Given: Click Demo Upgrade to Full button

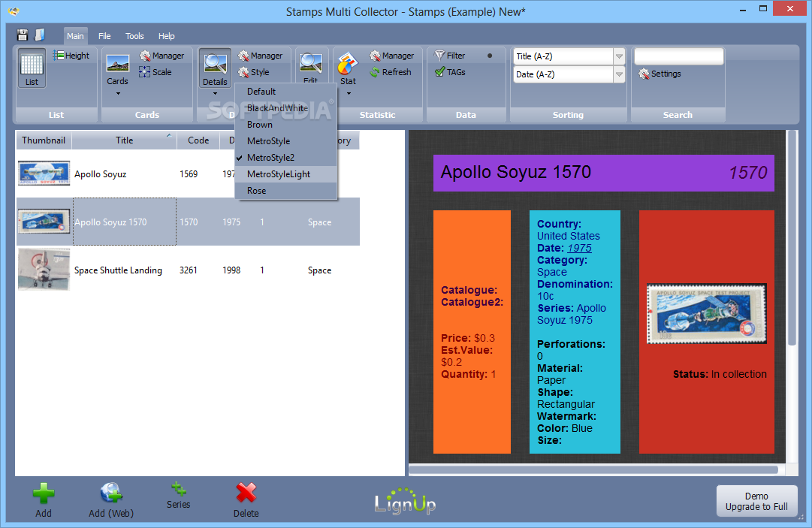Looking at the screenshot, I should (756, 501).
